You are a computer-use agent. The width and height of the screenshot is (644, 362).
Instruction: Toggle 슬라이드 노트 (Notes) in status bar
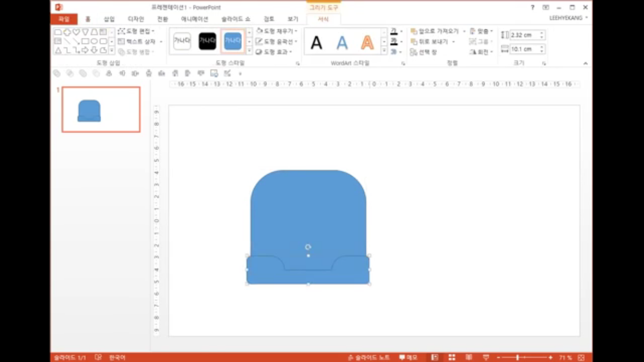click(x=369, y=357)
